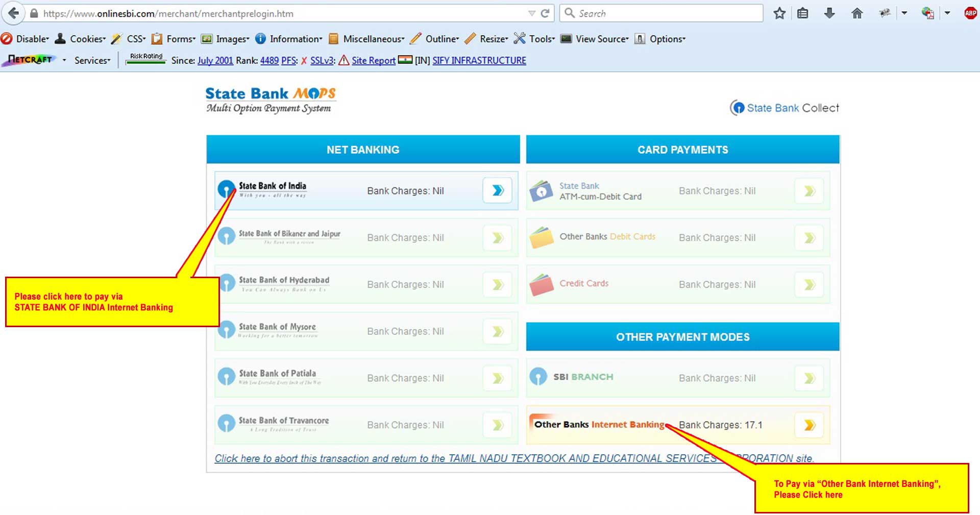Viewport: 980px width, 515px height.
Task: Open the SIFY INFRASTRUCTURE link
Action: [x=479, y=60]
